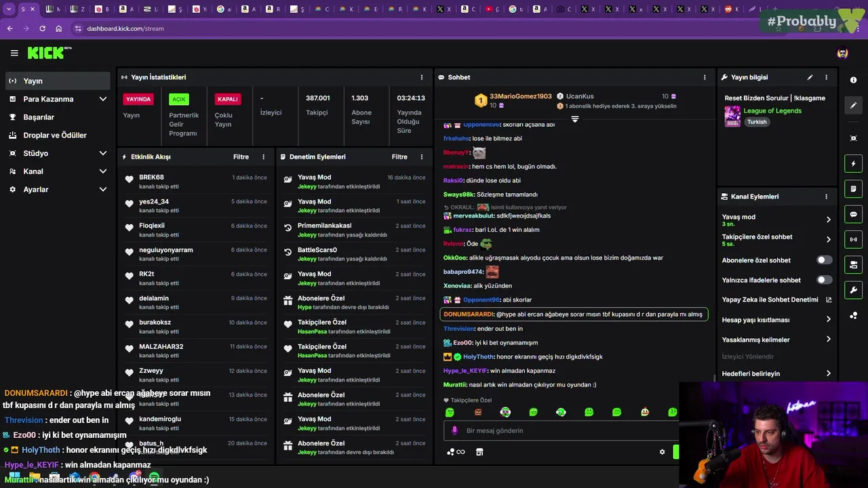Open chat settings gear icon
This screenshot has height=488, width=868.
[x=663, y=452]
